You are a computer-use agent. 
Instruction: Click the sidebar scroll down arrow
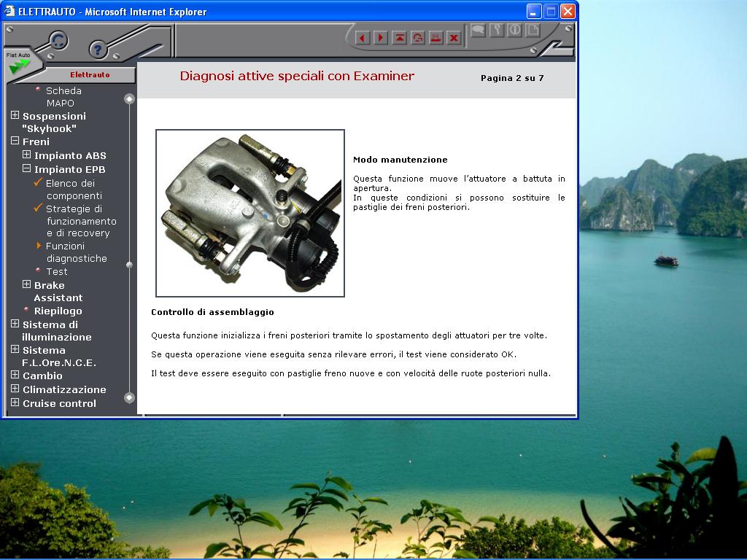coord(129,397)
